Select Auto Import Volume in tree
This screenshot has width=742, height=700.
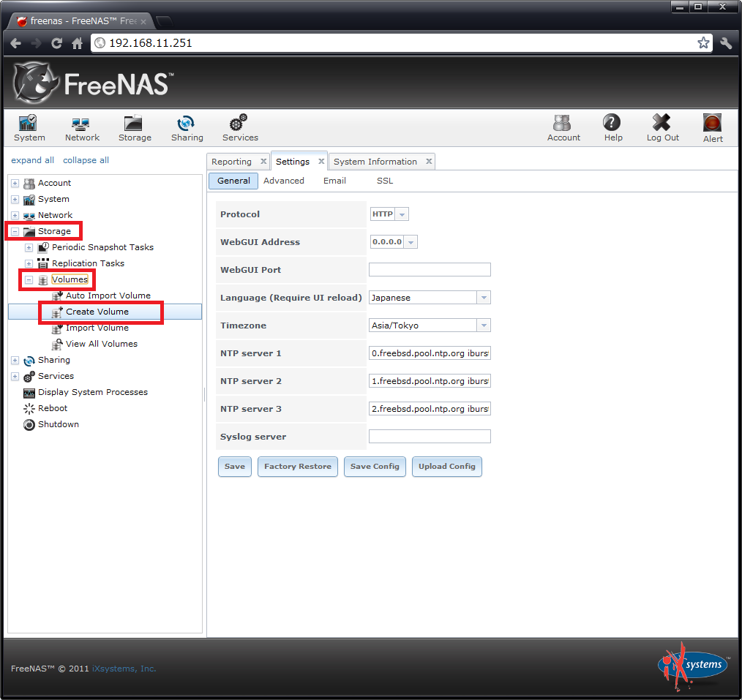point(108,296)
